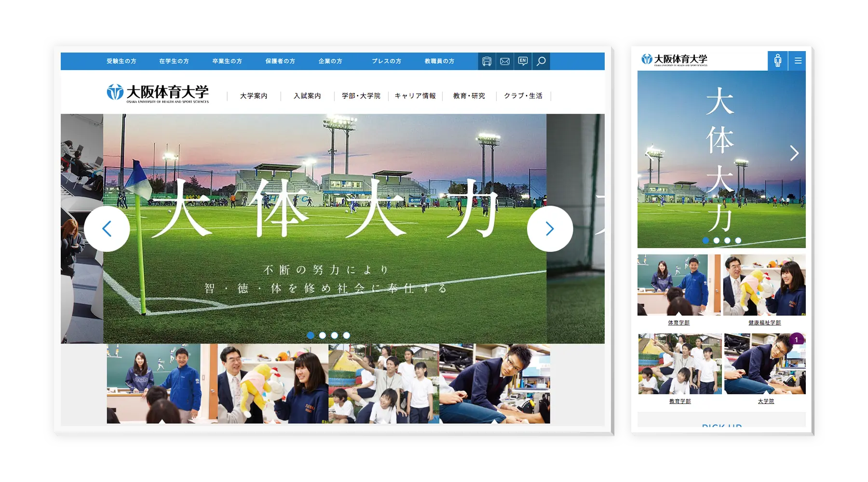This screenshot has height=482, width=868.
Task: Open desktop classroom chalkboard thumbnail
Action: 162,384
